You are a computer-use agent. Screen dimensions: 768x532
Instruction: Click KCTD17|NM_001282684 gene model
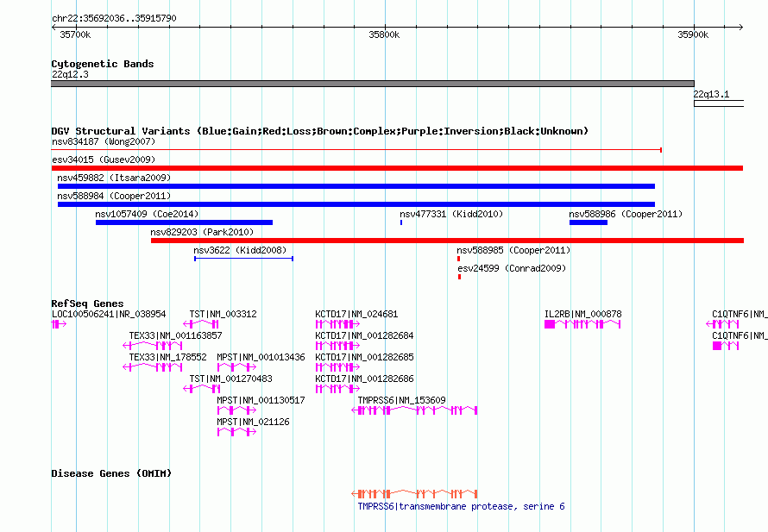[x=338, y=346]
